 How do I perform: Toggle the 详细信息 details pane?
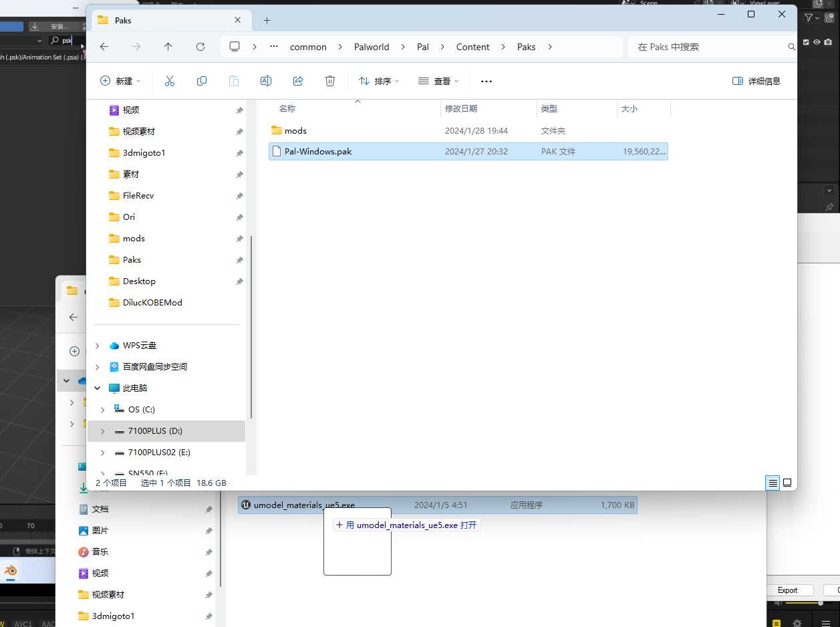pyautogui.click(x=756, y=81)
